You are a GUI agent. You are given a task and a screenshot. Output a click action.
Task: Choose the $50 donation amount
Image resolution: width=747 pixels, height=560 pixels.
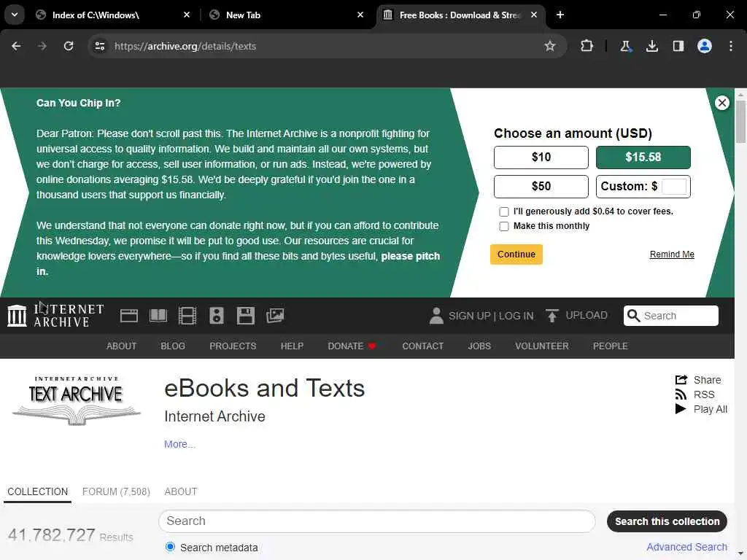coord(541,186)
